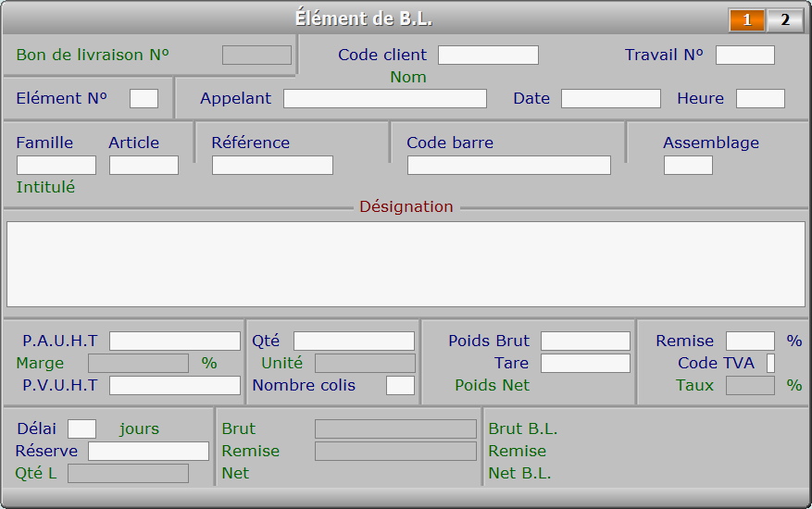Click the Travail N° field

745,55
